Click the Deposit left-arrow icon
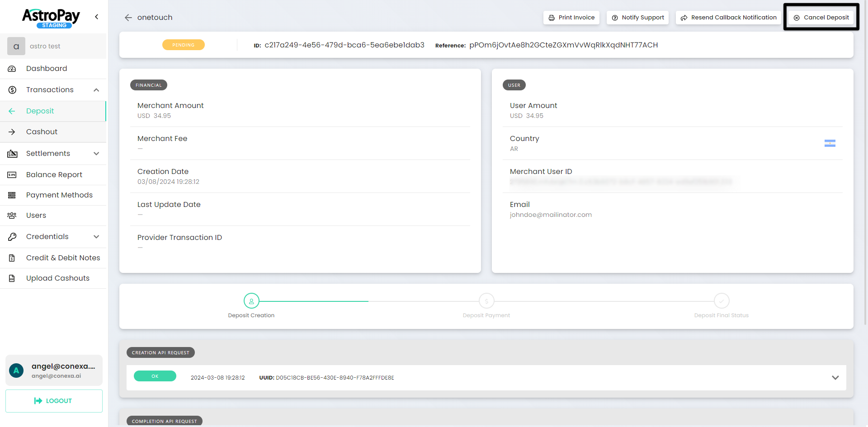Viewport: 868px width, 427px height. point(12,111)
